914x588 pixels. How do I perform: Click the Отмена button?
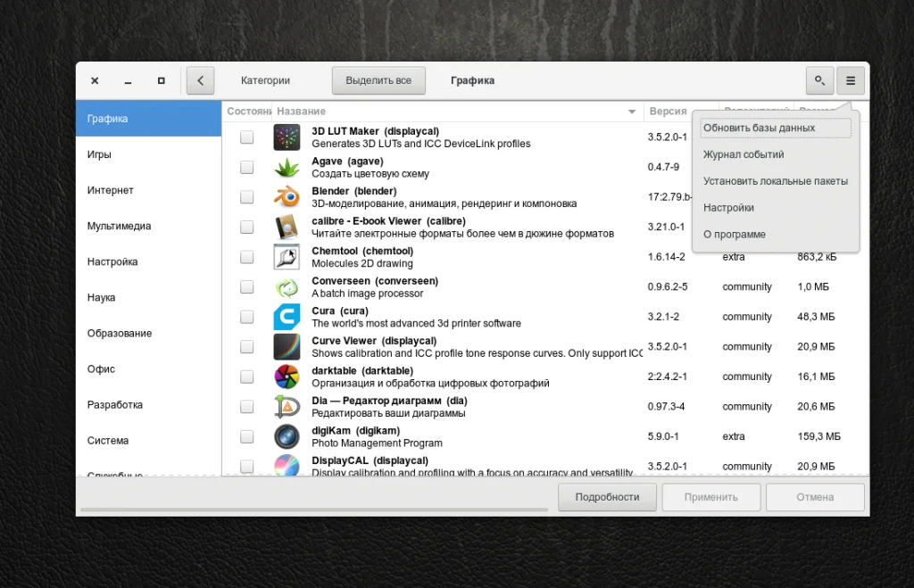click(815, 497)
